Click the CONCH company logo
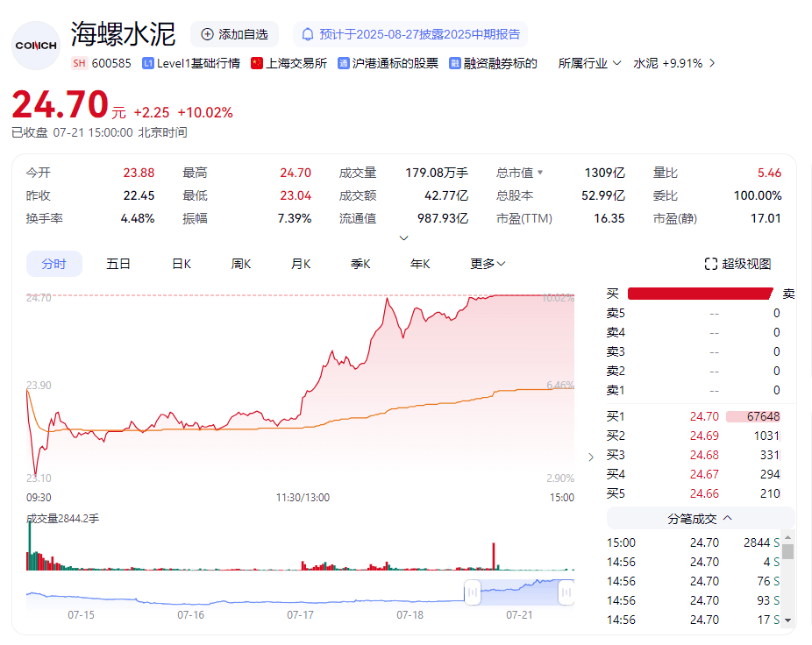812x645 pixels. click(x=36, y=46)
